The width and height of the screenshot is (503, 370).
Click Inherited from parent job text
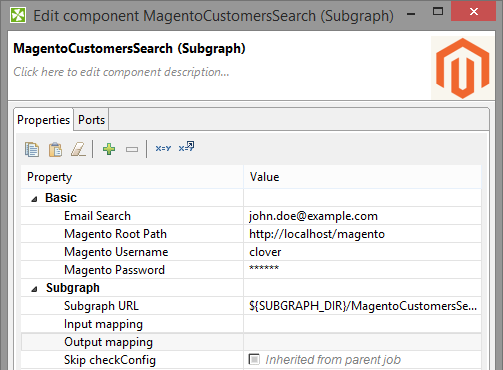333,360
